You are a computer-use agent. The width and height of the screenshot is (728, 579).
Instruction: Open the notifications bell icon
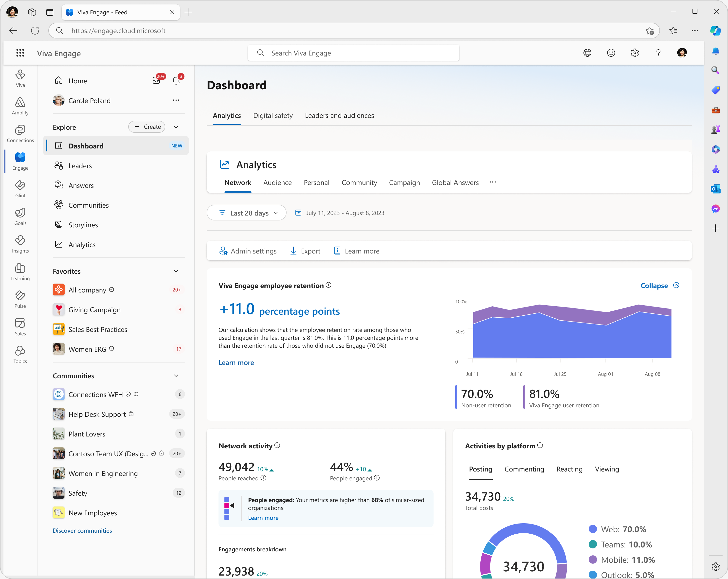pos(176,80)
